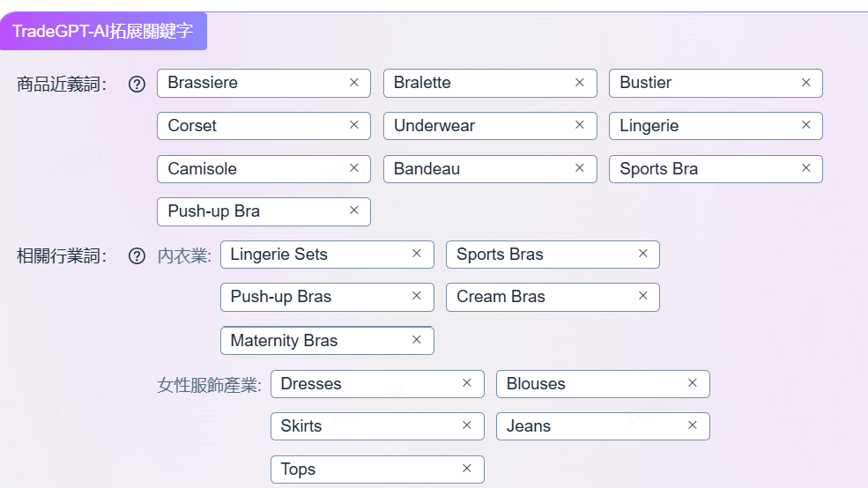Edit the Skirts keyword field
The image size is (868, 488).
coord(377,426)
